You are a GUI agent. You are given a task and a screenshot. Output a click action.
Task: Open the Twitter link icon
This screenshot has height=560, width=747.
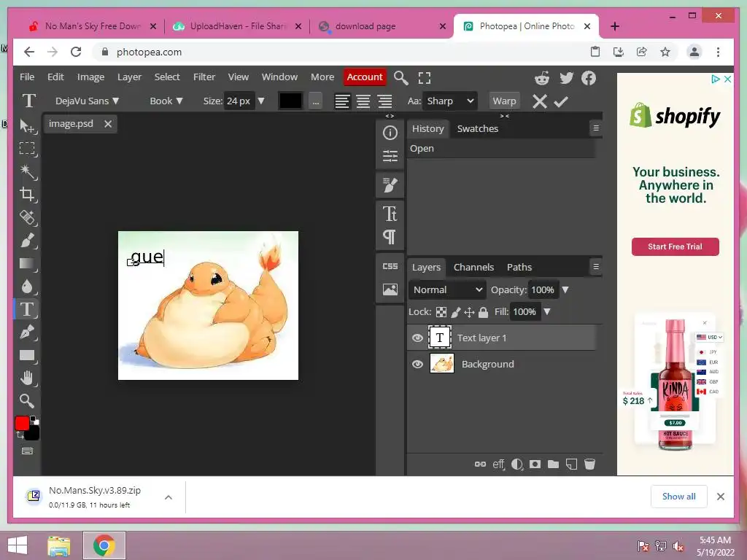[x=566, y=77]
